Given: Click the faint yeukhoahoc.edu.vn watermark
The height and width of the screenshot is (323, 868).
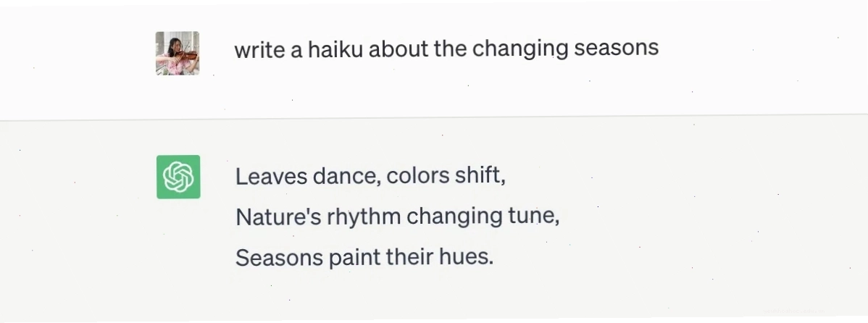Looking at the screenshot, I should pos(795,311).
